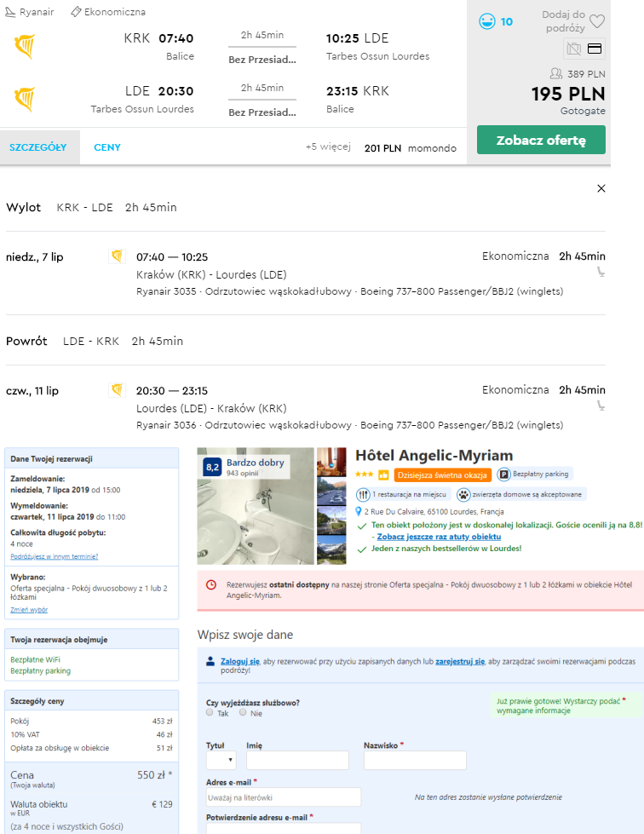Click the Hôtel Angelic-Myriam title
Screen dimensions: 644x834
click(x=434, y=455)
